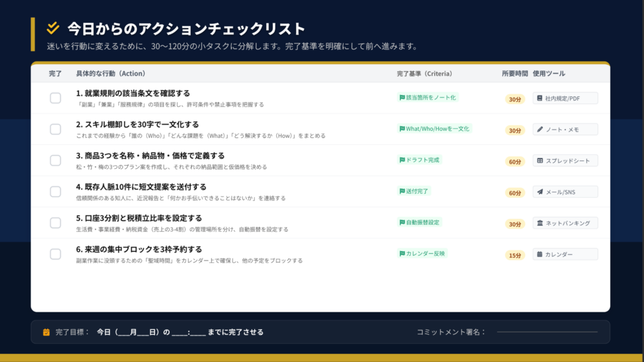Click the book icon in 社内規定/PDF
The height and width of the screenshot is (362, 644).
[539, 98]
